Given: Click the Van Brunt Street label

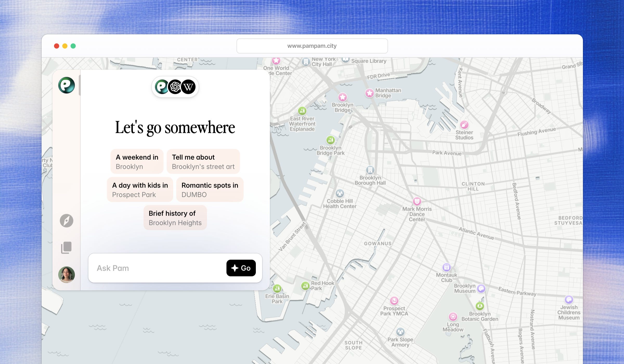Looking at the screenshot, I should (292, 236).
